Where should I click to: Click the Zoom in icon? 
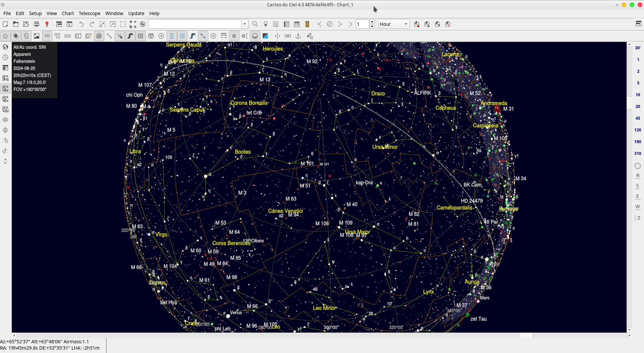102,24
